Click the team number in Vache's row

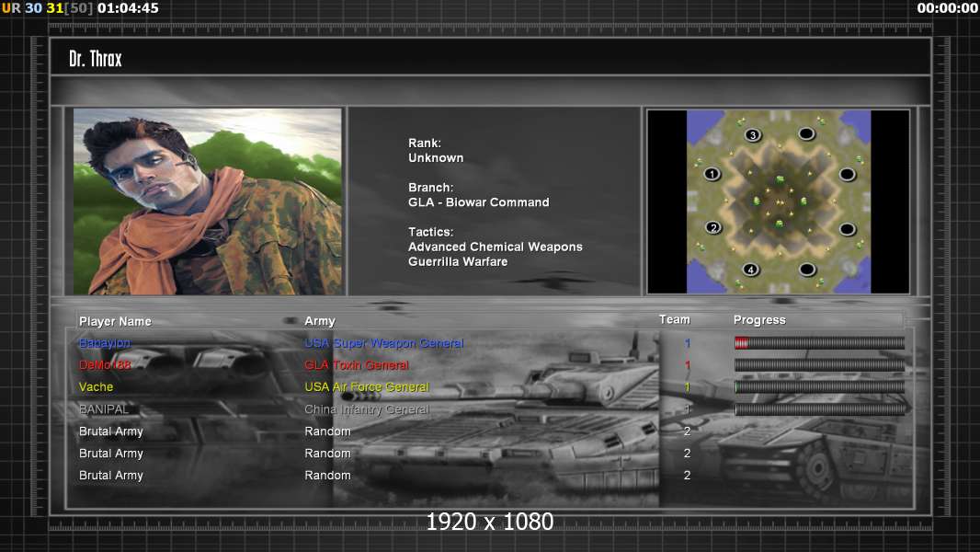point(687,387)
